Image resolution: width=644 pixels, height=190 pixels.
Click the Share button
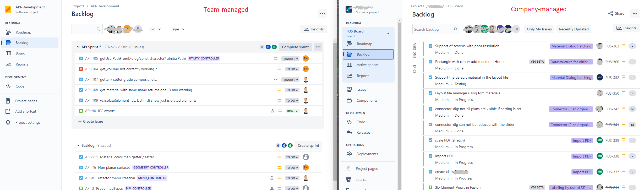point(616,13)
